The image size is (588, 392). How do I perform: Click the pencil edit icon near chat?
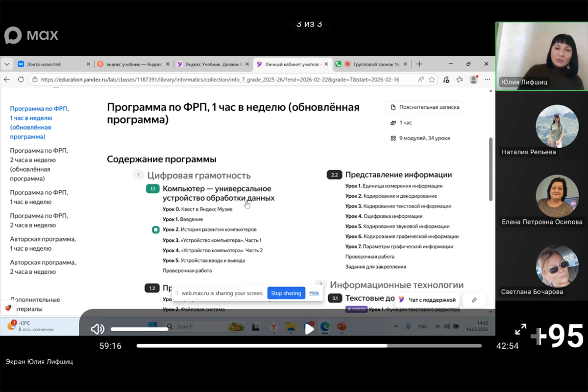[474, 300]
